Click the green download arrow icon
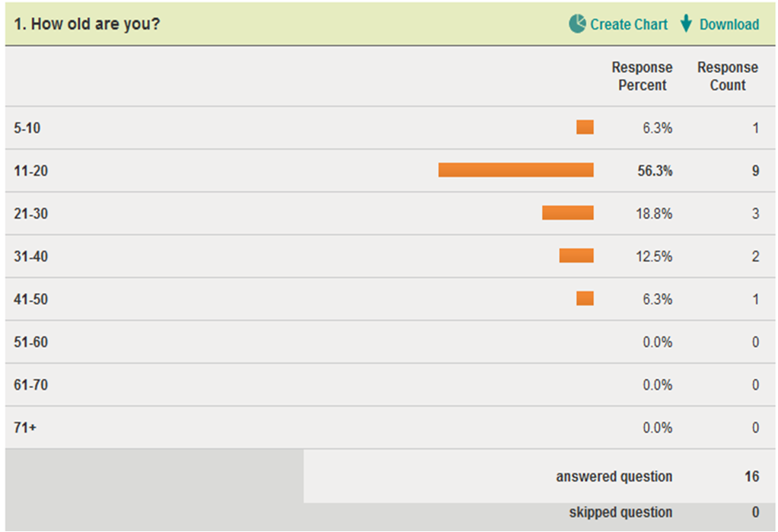 [688, 24]
